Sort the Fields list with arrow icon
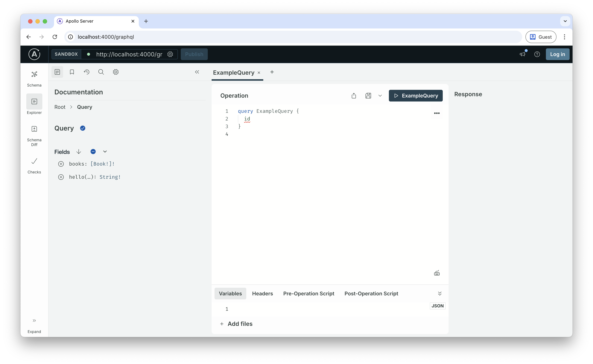The width and height of the screenshot is (593, 364). coord(79,152)
